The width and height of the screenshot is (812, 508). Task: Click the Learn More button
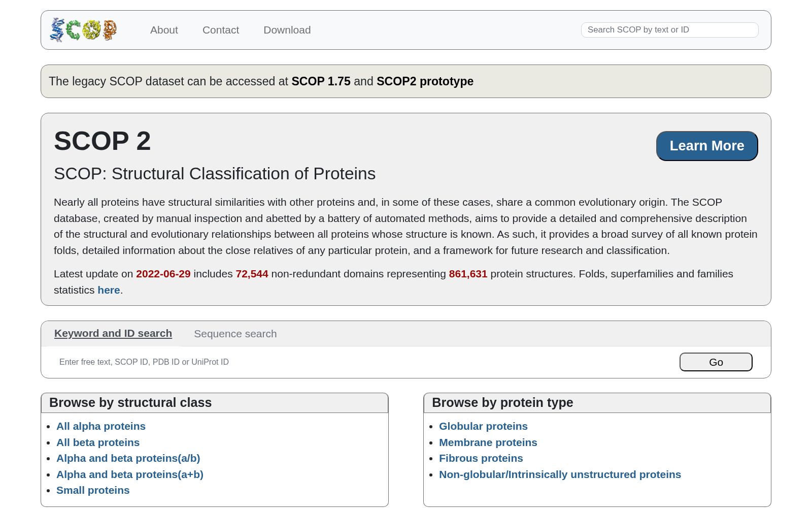click(707, 146)
